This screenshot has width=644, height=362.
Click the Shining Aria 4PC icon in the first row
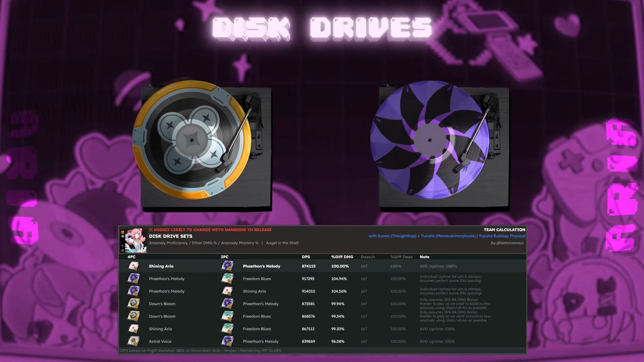(x=133, y=266)
